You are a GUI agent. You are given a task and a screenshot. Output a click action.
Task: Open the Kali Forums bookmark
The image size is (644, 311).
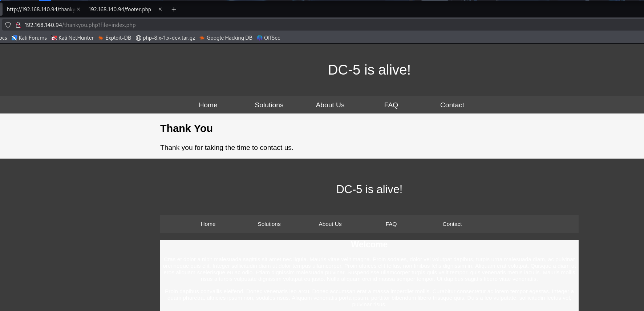tap(29, 38)
